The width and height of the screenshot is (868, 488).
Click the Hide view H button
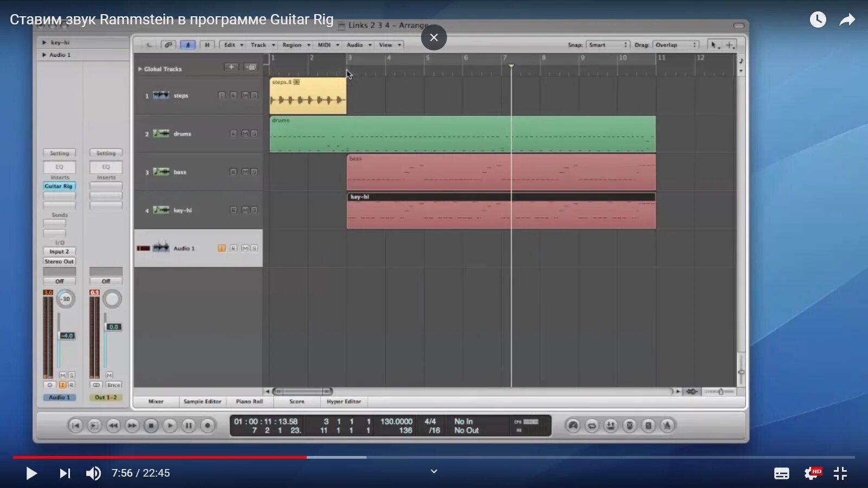point(207,45)
